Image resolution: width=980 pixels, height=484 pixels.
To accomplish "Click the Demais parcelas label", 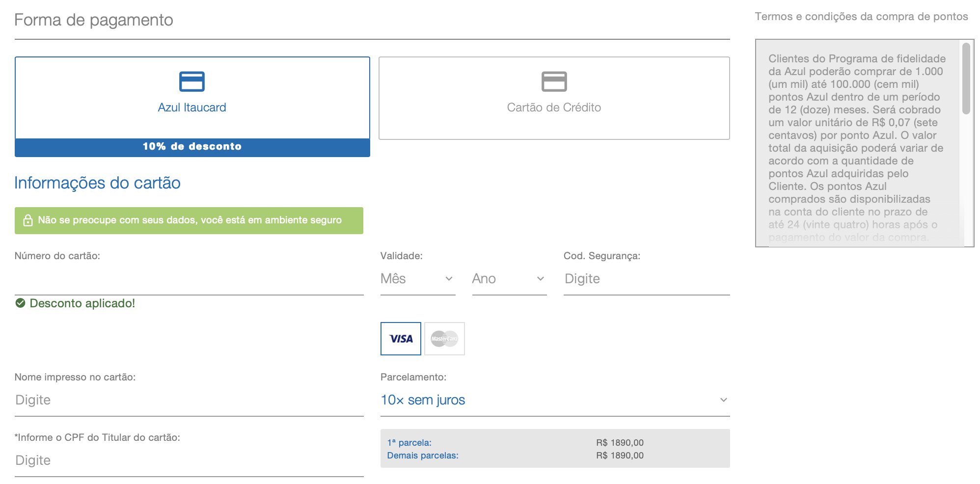I will tap(423, 456).
